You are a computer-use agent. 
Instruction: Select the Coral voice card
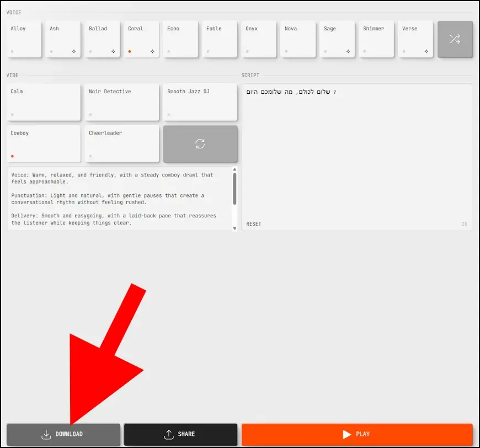tap(142, 39)
